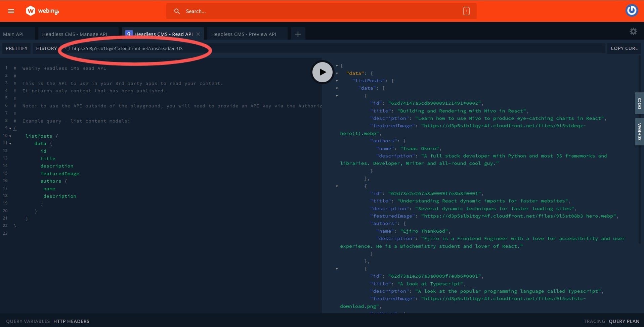Collapse the top-level data object in the response
The image size is (644, 327).
point(337,73)
